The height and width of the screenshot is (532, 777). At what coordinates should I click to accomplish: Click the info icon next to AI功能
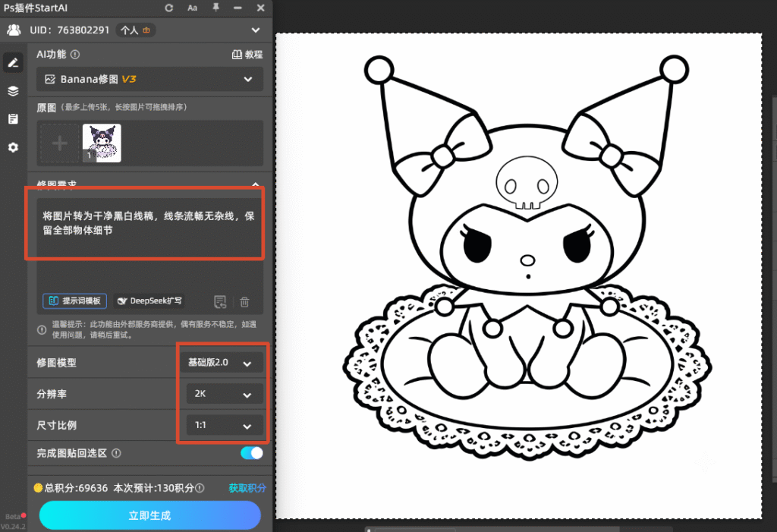pos(75,55)
